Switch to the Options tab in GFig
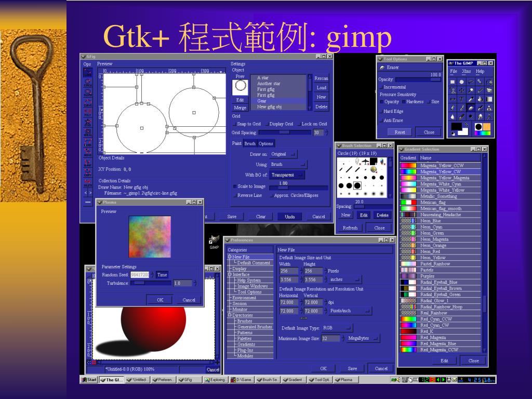Screen dimensions: 532x399 [x=265, y=143]
